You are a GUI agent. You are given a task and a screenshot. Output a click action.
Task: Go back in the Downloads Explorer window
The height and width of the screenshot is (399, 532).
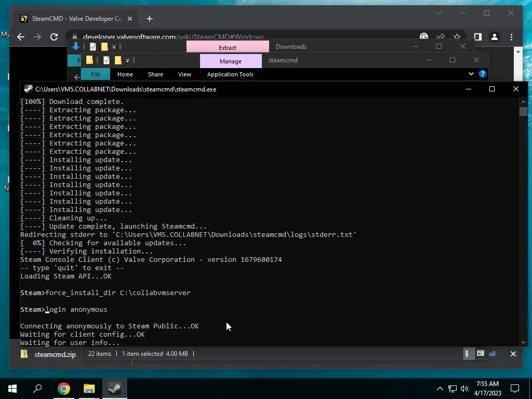click(77, 77)
